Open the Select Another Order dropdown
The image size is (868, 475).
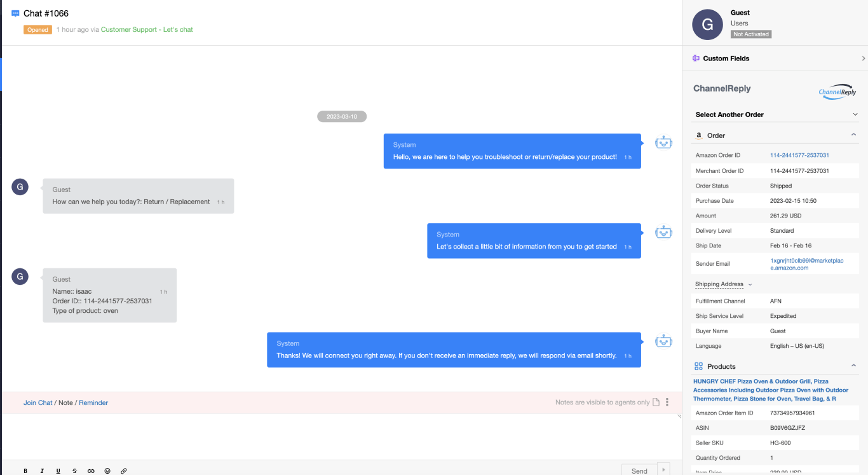coord(855,114)
